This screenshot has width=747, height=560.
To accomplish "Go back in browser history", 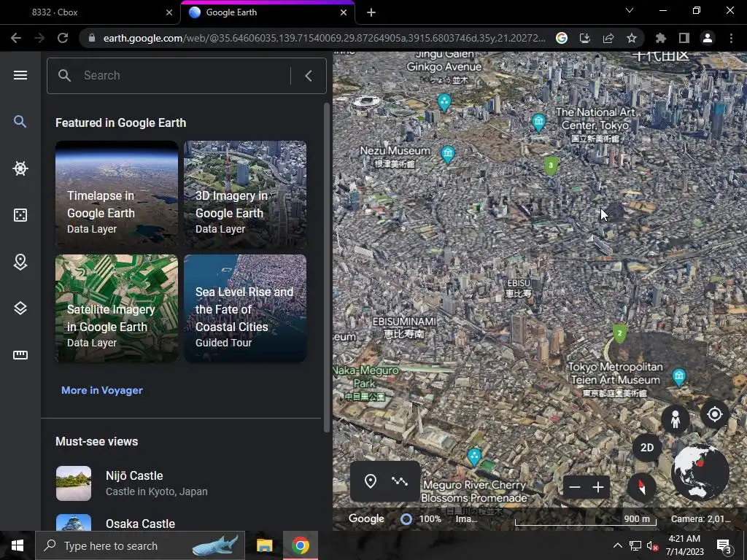I will click(x=16, y=38).
